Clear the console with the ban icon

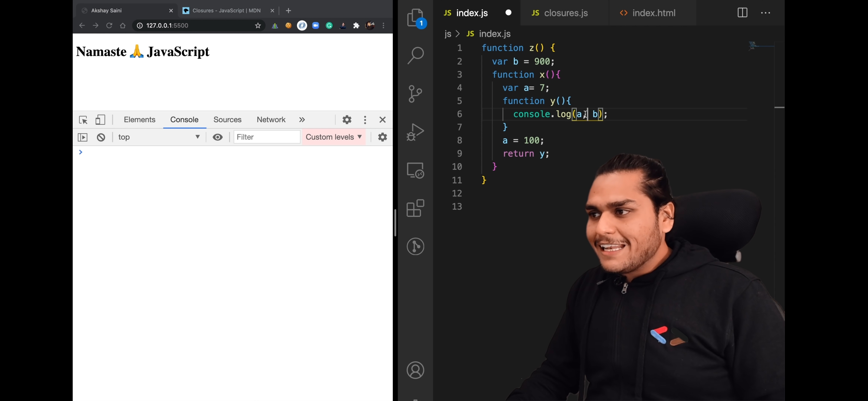[x=101, y=137]
